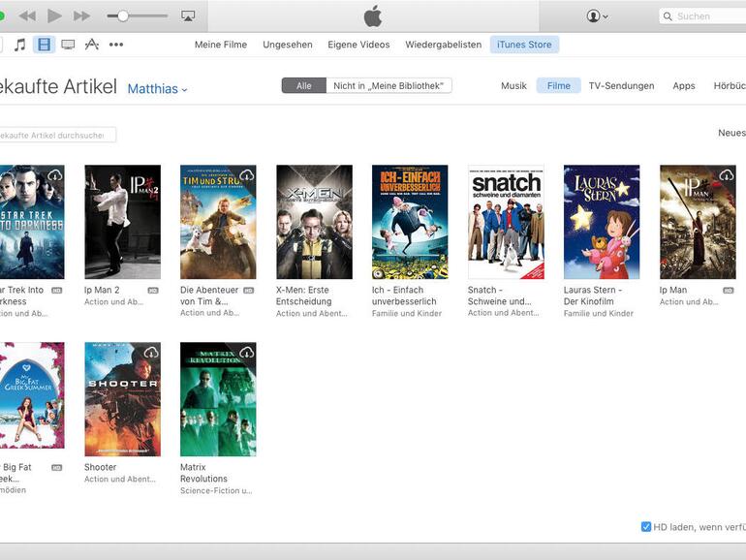Click into the Suchen search field
Viewport: 746px width, 560px height.
702,16
